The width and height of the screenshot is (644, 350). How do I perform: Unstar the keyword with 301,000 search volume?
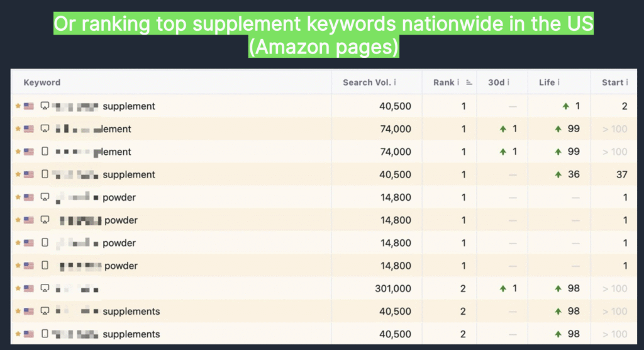[18, 288]
